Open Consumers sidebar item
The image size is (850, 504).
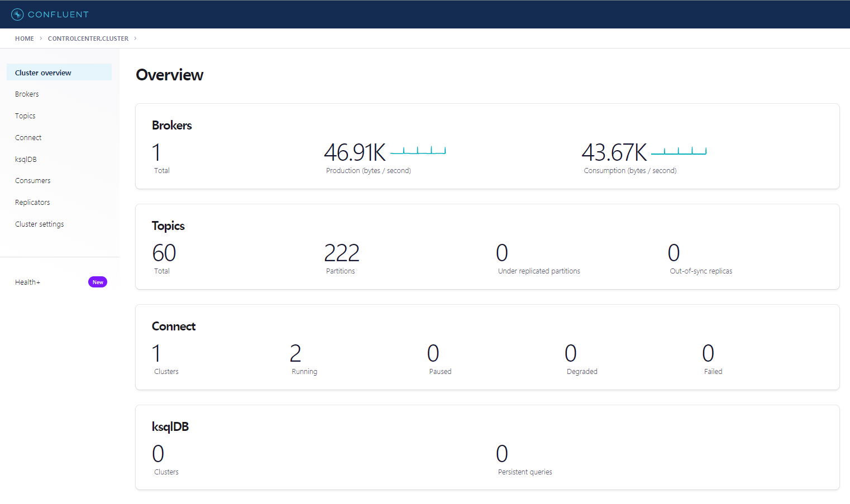click(33, 181)
